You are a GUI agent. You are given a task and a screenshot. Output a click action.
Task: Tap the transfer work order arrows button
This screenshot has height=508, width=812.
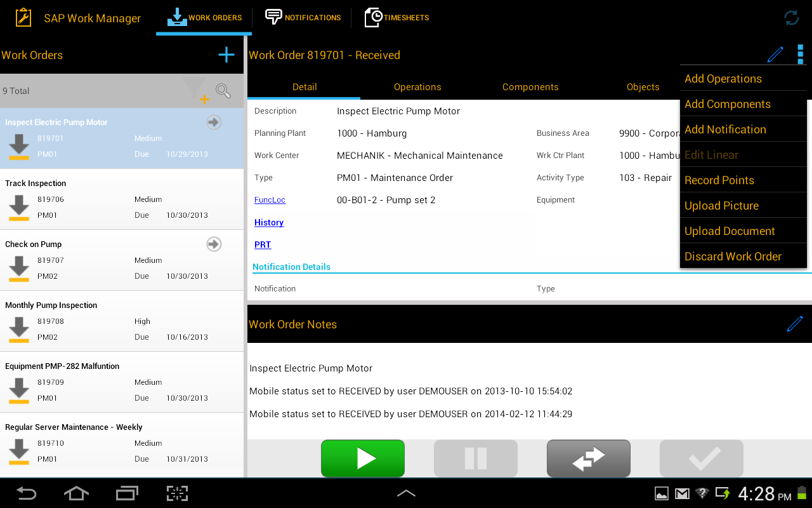click(x=589, y=458)
